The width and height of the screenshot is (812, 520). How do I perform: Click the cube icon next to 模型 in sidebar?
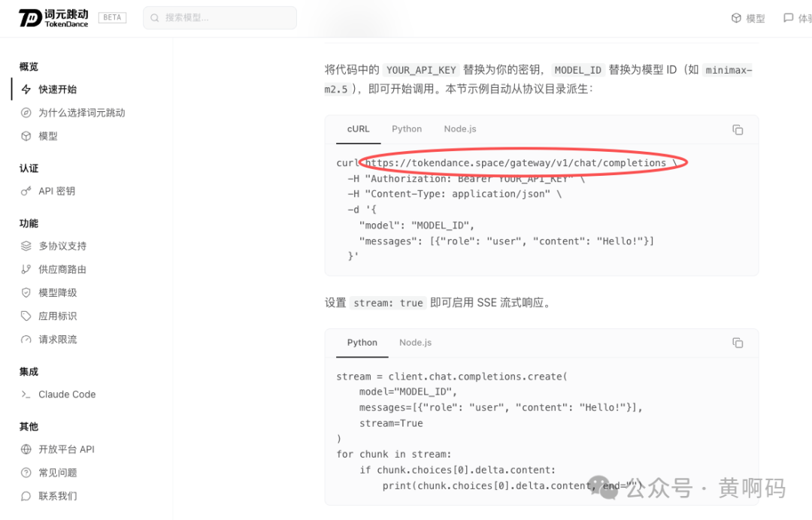26,136
